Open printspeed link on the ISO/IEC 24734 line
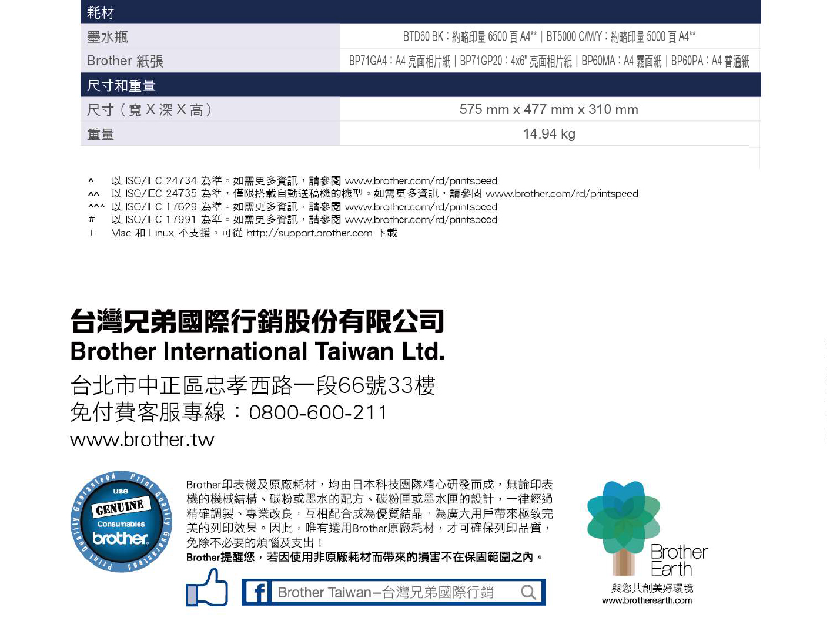840x638 pixels. coord(421,181)
